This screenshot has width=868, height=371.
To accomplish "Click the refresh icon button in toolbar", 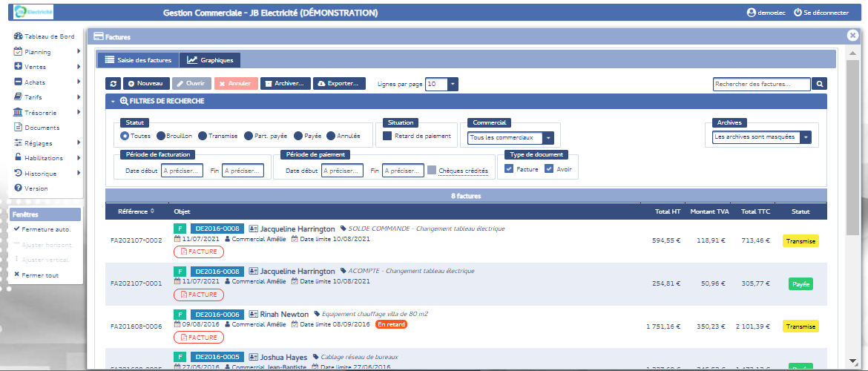I will (113, 84).
